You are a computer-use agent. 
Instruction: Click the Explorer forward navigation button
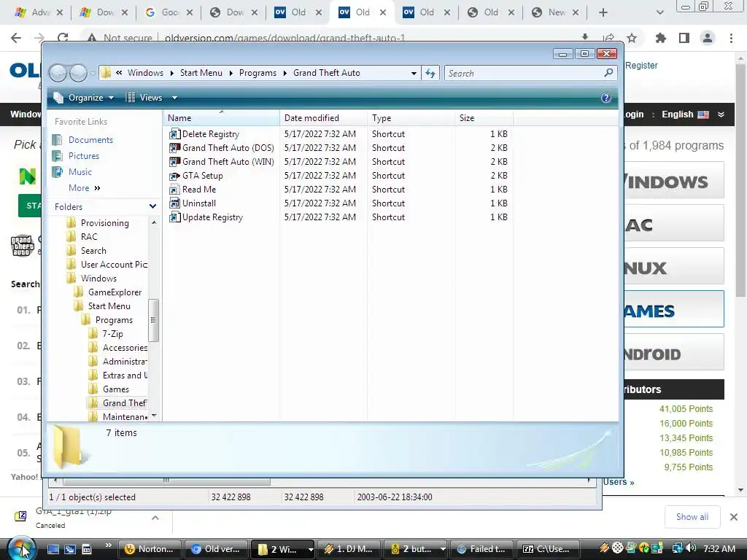point(78,73)
